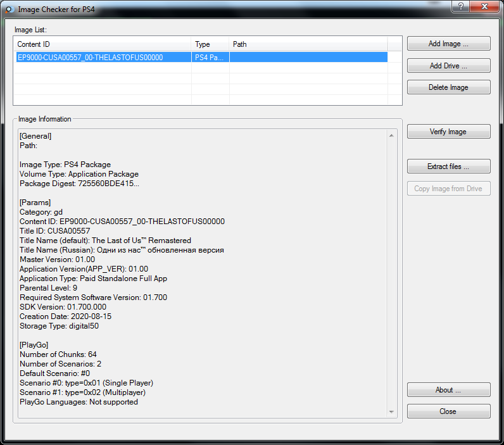This screenshot has width=504, height=445.
Task: Click the Type column header
Action: tap(210, 44)
